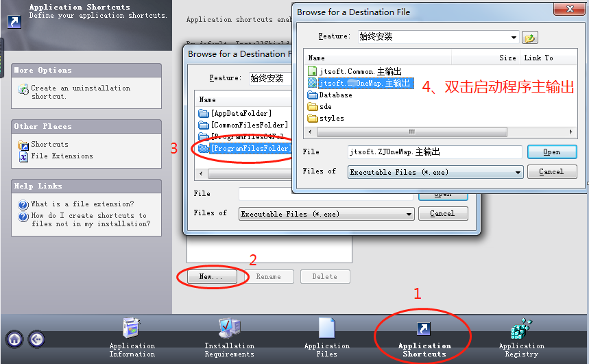This screenshot has height=364, width=589.
Task: Click the [AppDataFolder] folder icon
Action: (203, 113)
